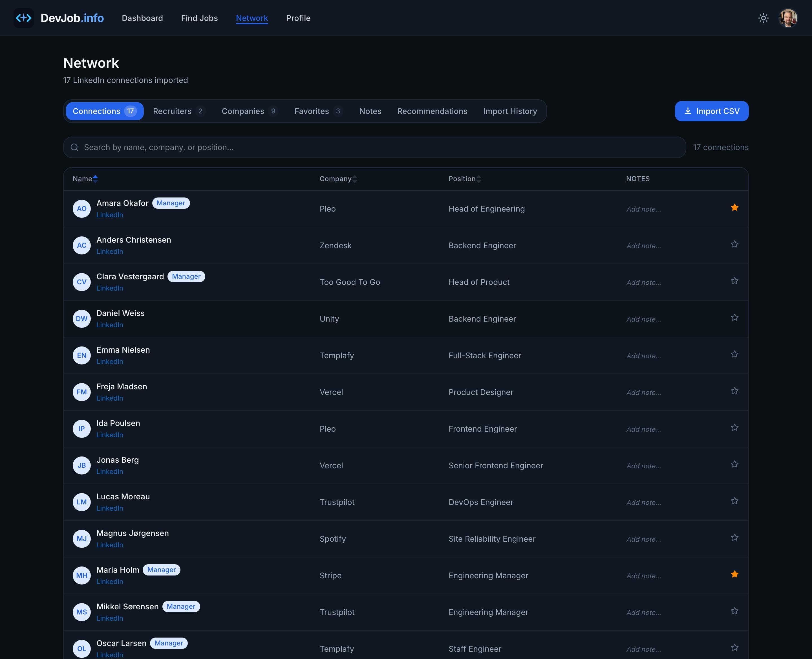
Task: Open the Dashboard nav item
Action: 142,18
